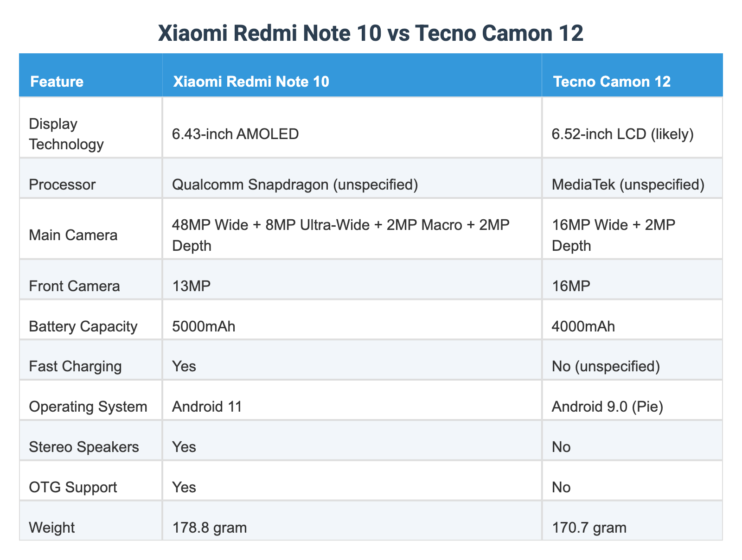Screen dimensions: 742x560
Task: Click the 'Processor' row label
Action: click(62, 185)
